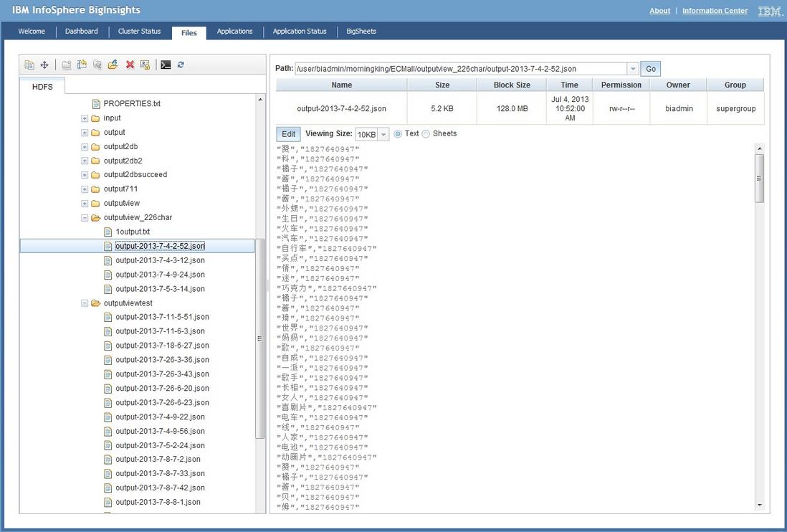Select output-2013-7-8-8-1.json in the tree
The height and width of the screenshot is (532, 787).
158,503
